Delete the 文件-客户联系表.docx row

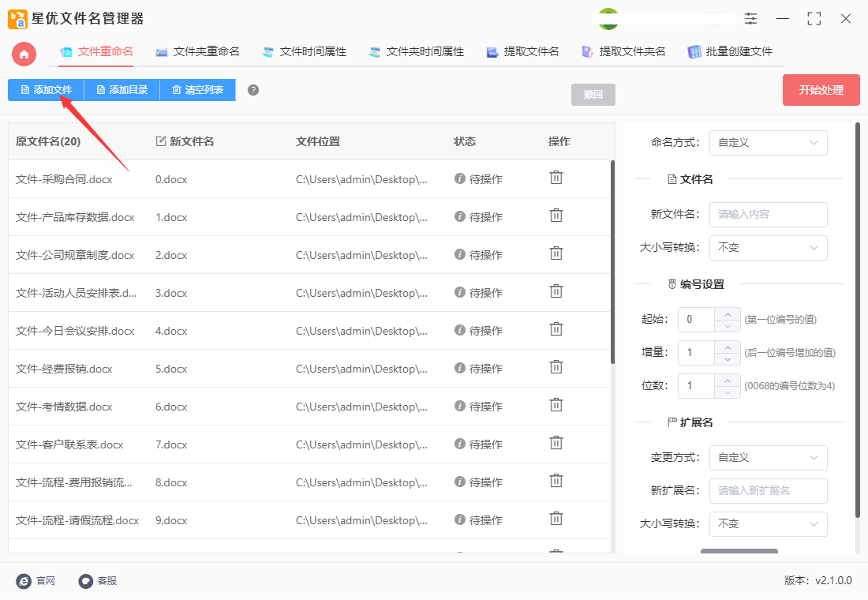(556, 443)
